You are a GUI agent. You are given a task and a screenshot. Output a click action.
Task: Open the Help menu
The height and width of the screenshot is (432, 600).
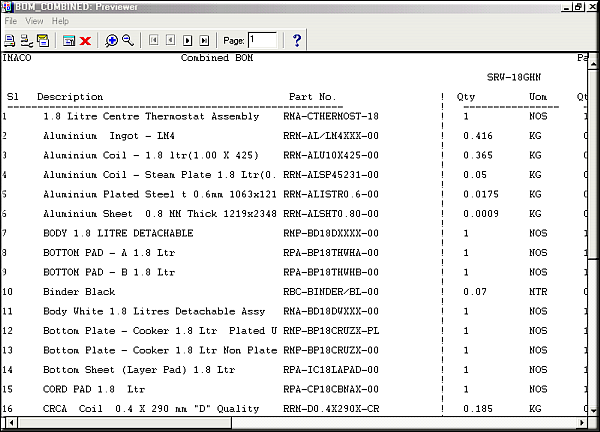pyautogui.click(x=61, y=20)
